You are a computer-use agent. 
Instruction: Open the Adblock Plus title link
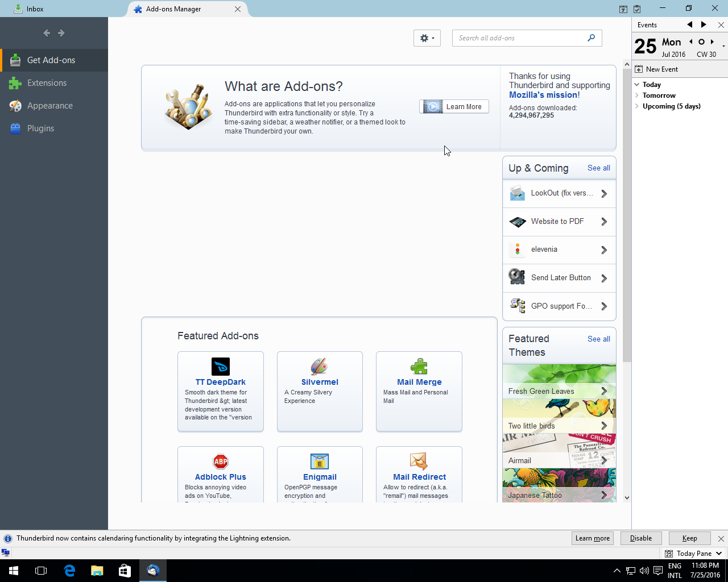221,477
